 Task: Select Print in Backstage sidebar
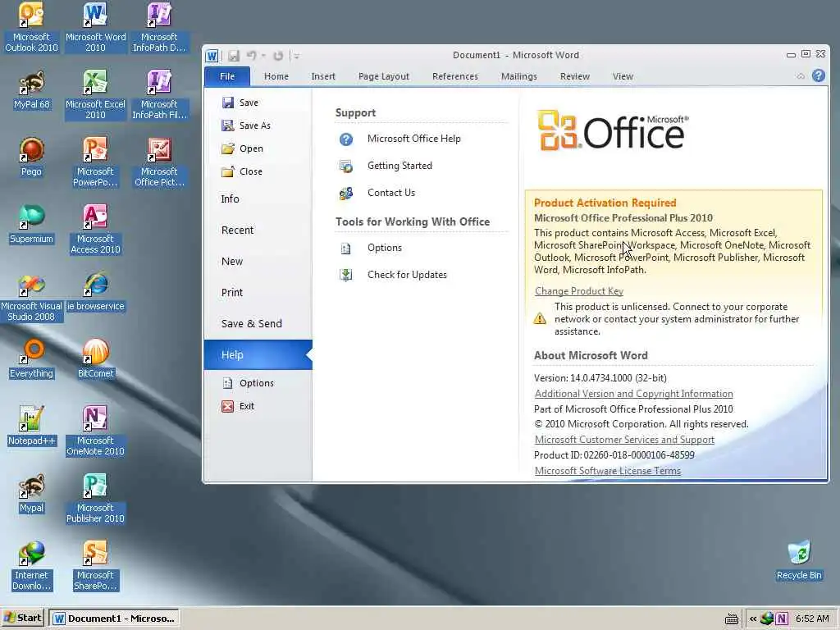pyautogui.click(x=258, y=292)
